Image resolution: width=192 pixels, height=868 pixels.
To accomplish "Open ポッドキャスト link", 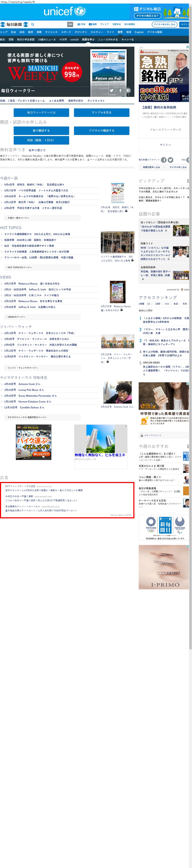I will (x=96, y=100).
